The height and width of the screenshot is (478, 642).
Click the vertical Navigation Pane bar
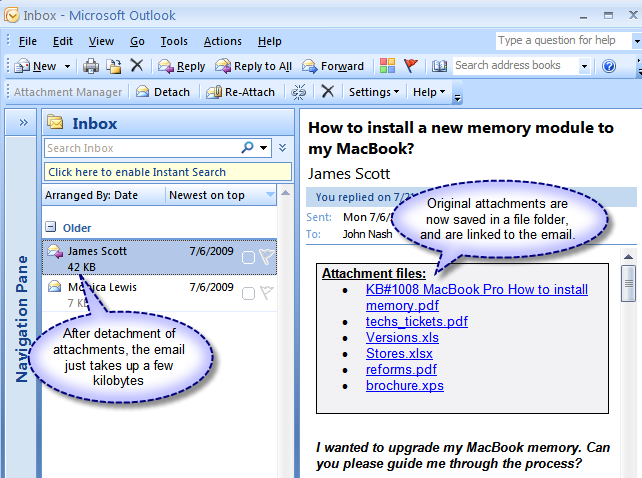(x=21, y=307)
